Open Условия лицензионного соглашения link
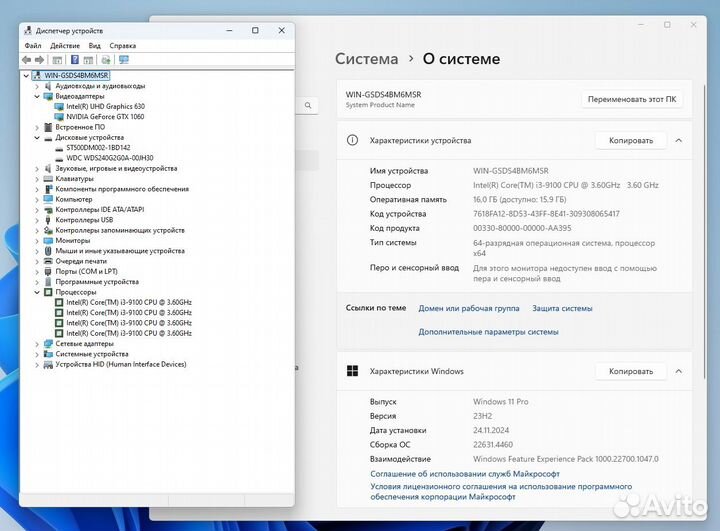Screen dimensions: 720x531 pyautogui.click(x=501, y=491)
